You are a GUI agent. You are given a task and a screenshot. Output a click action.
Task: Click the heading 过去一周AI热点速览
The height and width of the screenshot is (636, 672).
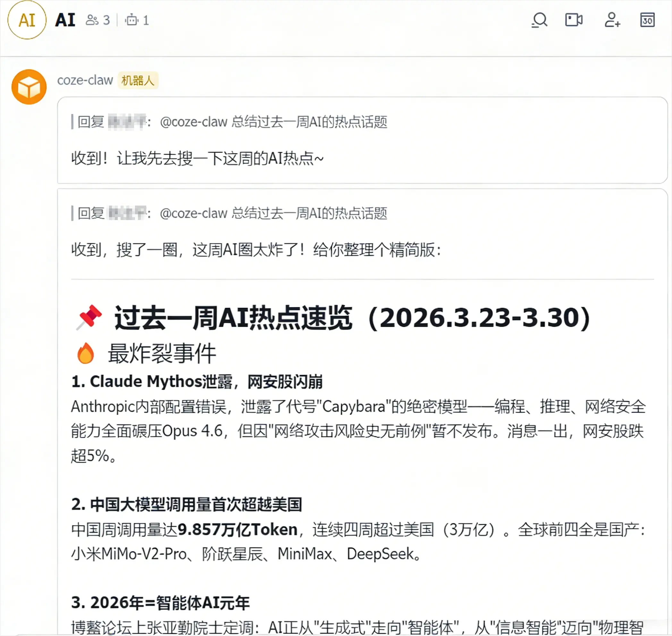[x=352, y=318]
